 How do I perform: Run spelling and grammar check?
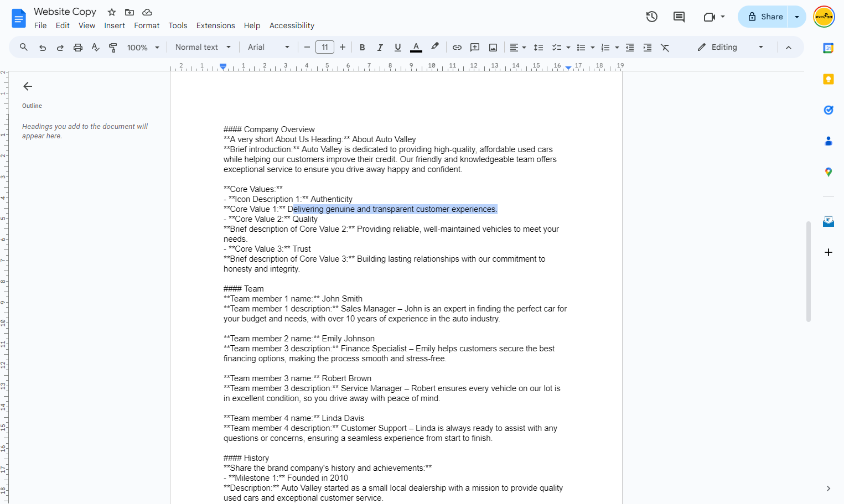click(x=96, y=48)
